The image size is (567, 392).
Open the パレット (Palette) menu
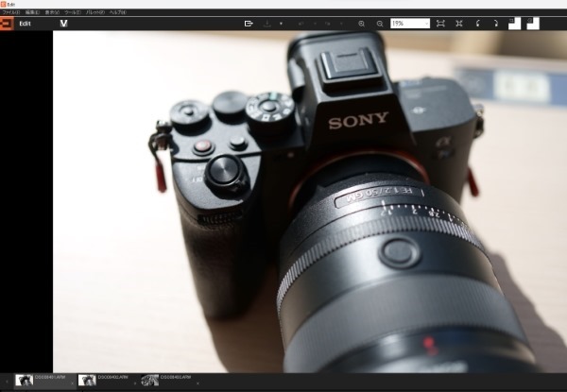point(95,12)
